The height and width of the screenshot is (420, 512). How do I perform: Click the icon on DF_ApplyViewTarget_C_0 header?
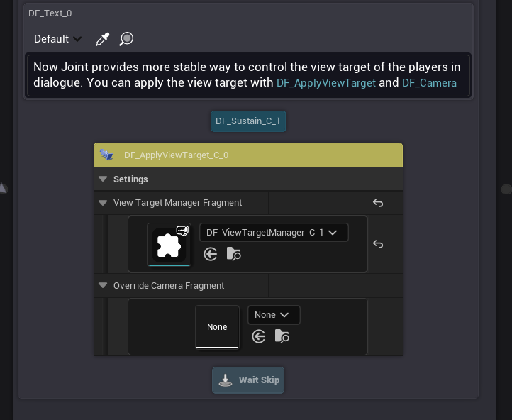pyautogui.click(x=107, y=155)
